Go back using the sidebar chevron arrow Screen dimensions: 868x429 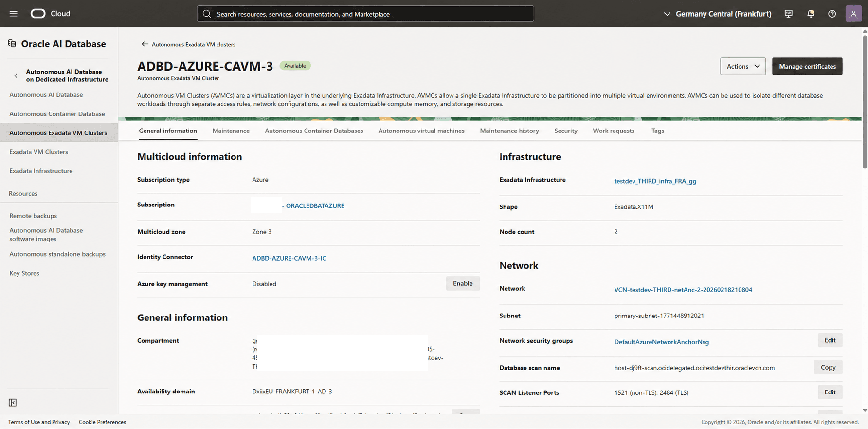pos(16,75)
